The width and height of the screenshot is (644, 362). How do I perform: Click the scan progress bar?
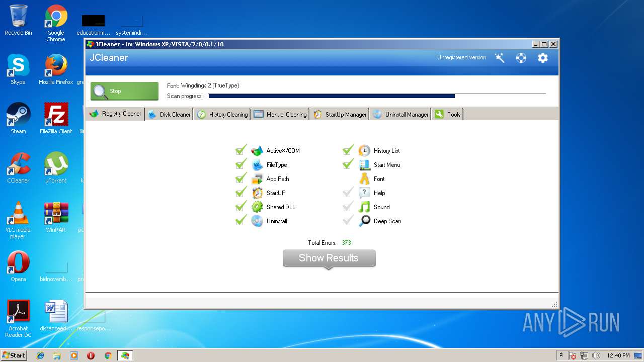pyautogui.click(x=377, y=96)
